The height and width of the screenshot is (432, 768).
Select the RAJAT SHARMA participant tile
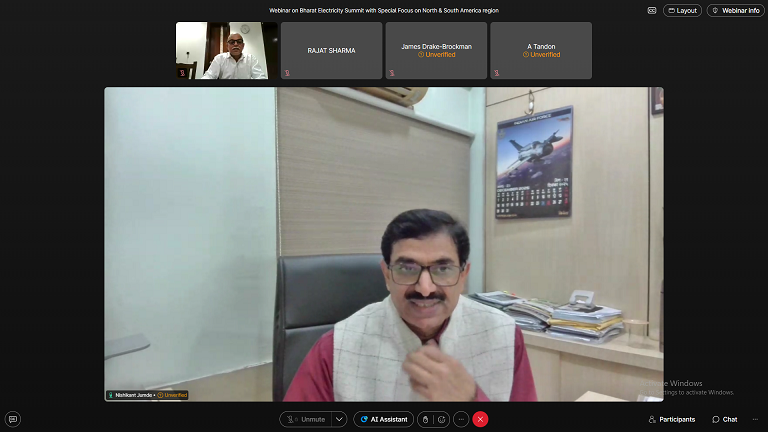click(x=331, y=50)
